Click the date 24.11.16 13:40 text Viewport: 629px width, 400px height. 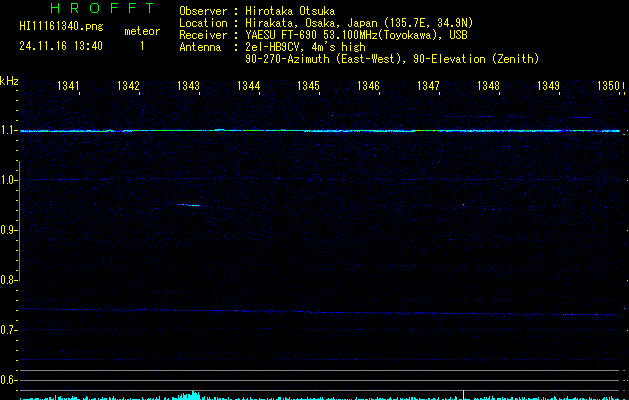(61, 46)
